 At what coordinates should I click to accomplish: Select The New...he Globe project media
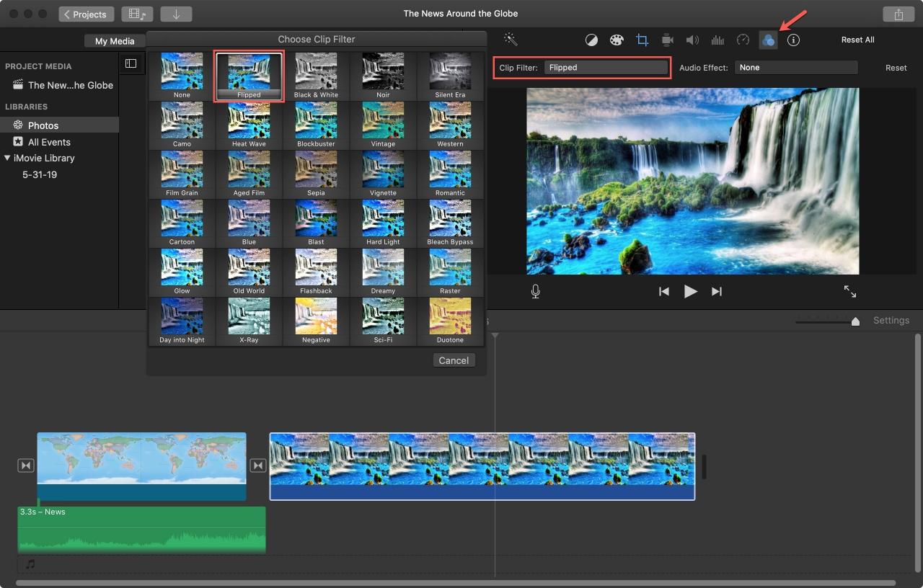coord(71,85)
